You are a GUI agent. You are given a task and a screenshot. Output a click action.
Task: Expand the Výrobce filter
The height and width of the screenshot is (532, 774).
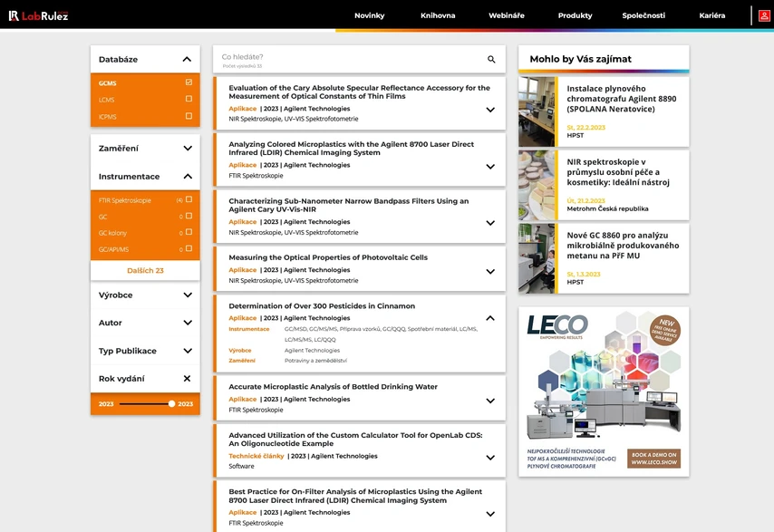click(188, 295)
